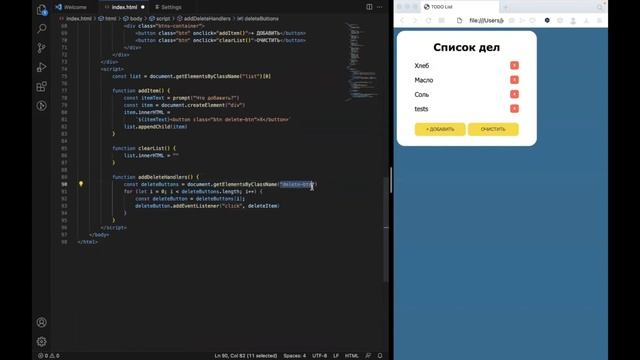Reload the TODO List page

[428, 20]
